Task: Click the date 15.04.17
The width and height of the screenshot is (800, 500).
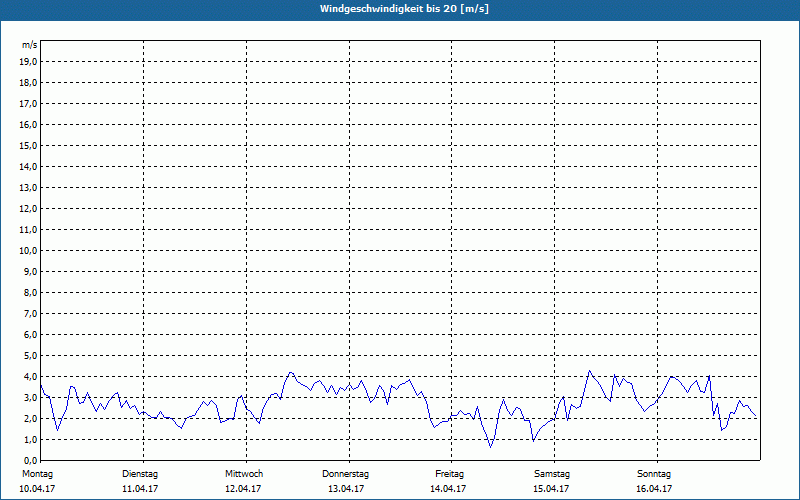Action: click(551, 489)
